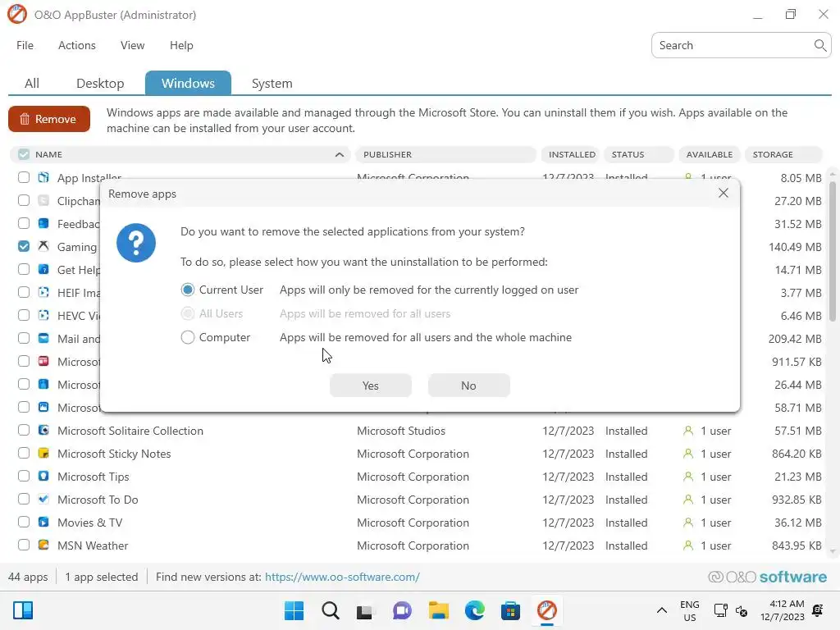Image resolution: width=840 pixels, height=630 pixels.
Task: Click the Gaming Services Xbox icon
Action: (43, 246)
